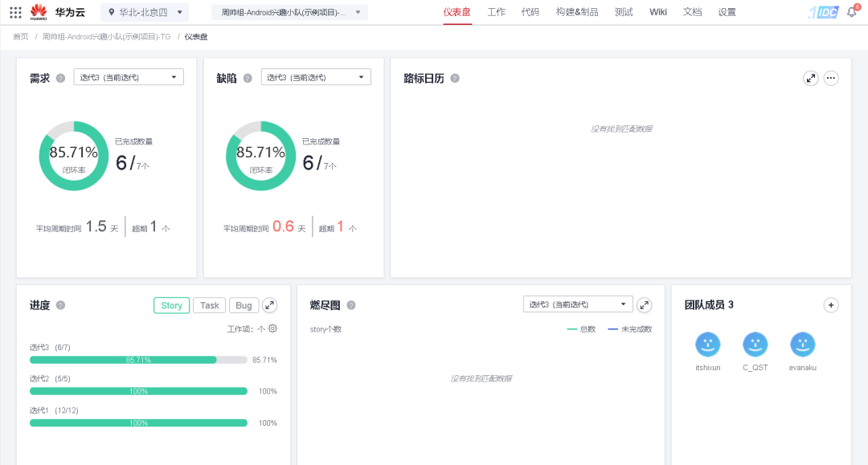
Task: Click help icon beside 路标日历 title
Action: click(x=455, y=79)
